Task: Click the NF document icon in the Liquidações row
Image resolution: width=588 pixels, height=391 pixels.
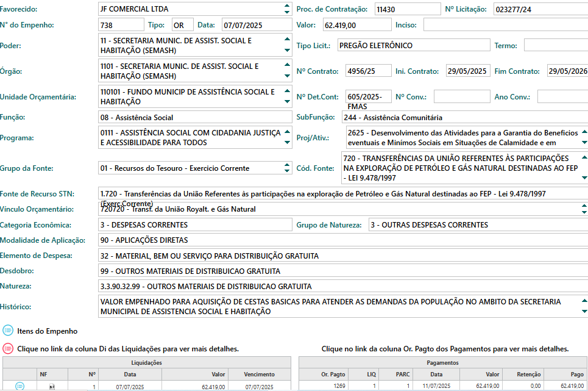Action: click(52, 387)
